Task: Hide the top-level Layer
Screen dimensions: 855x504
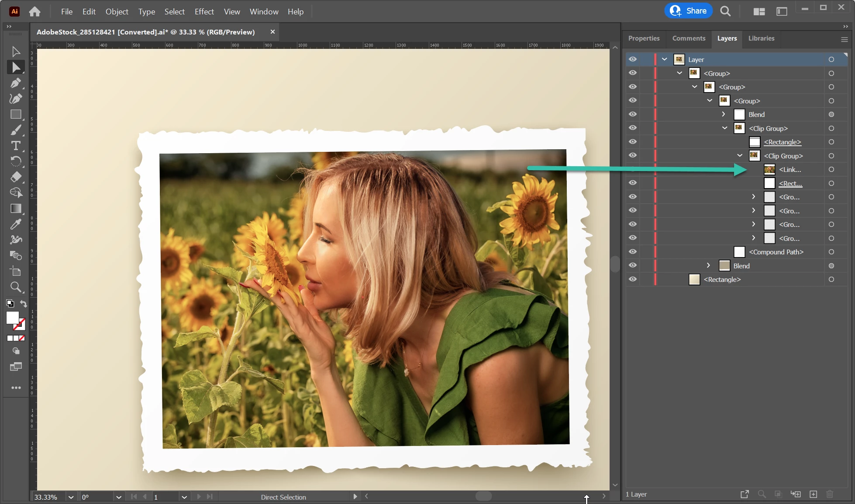Action: click(632, 59)
